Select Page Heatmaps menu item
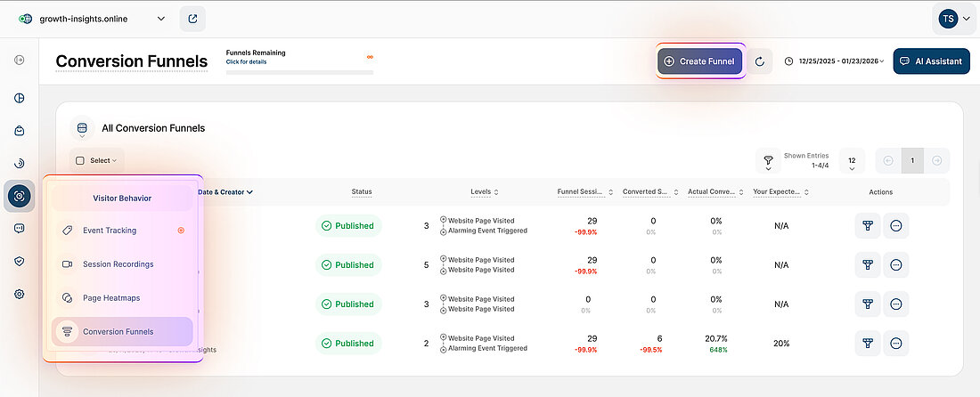 coord(122,297)
